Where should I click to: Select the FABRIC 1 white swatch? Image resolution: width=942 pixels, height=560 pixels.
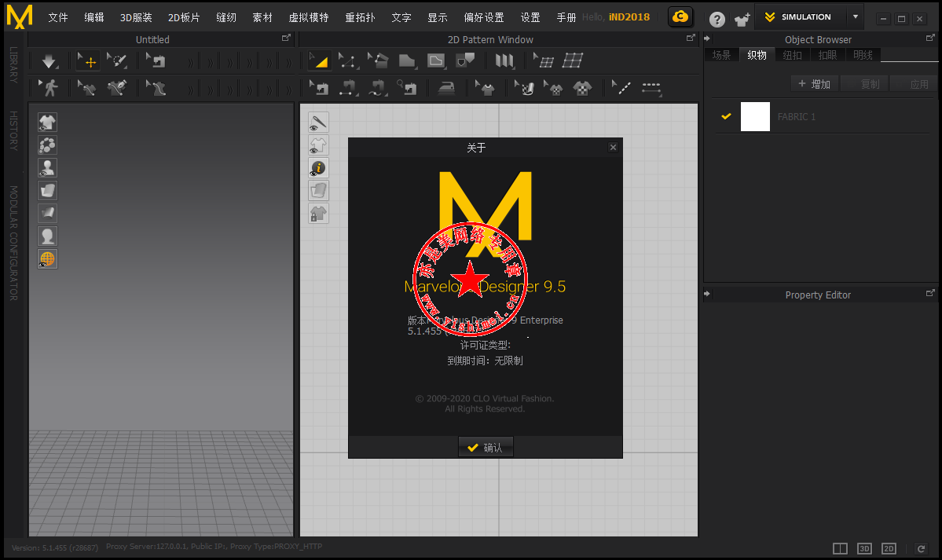[x=755, y=116]
